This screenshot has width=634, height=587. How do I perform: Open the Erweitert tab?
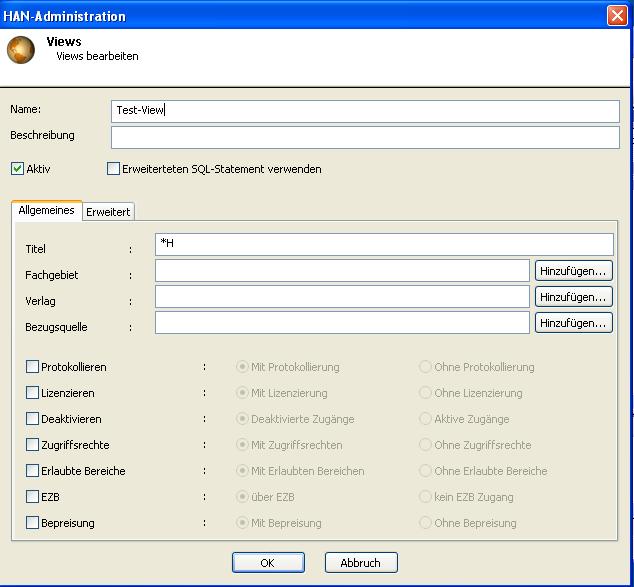[108, 212]
